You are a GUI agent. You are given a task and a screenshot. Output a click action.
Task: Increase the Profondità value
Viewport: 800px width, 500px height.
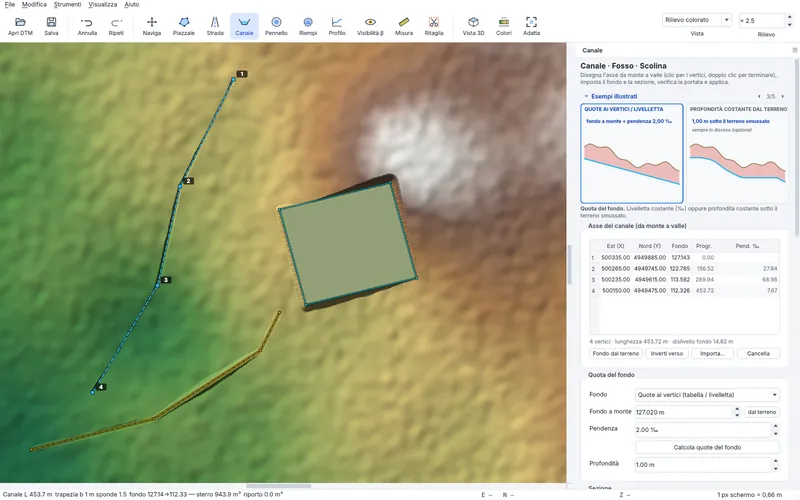(776, 462)
